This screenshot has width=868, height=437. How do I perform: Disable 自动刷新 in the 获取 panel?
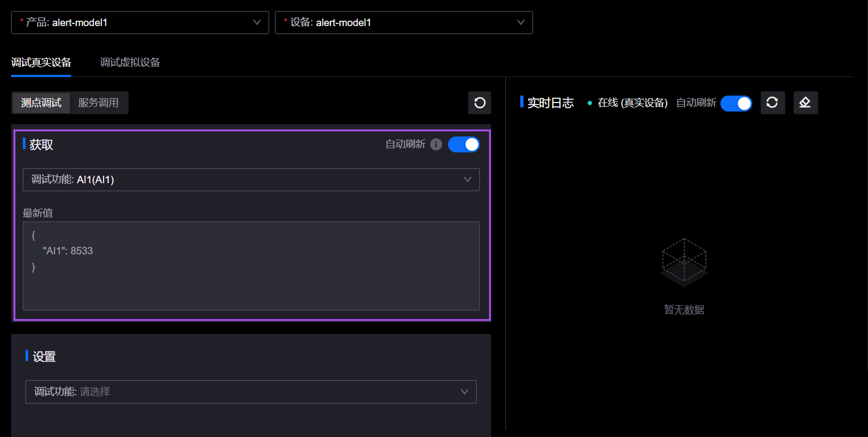pyautogui.click(x=464, y=144)
